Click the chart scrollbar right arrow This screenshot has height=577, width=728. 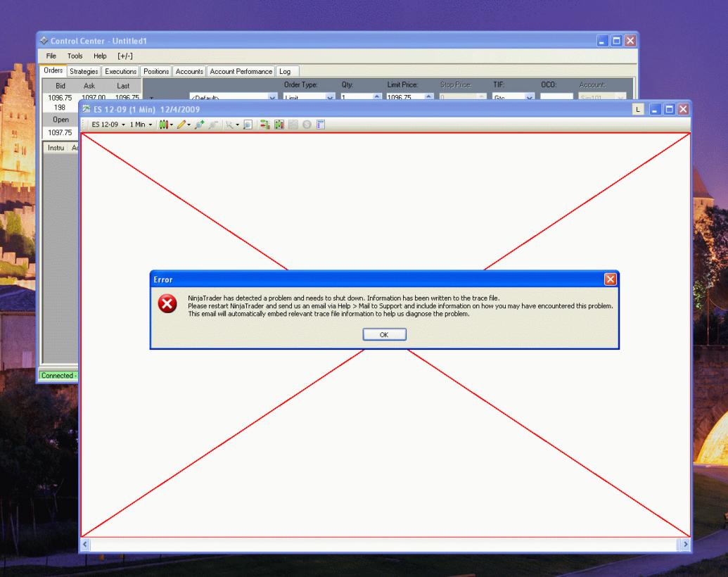pyautogui.click(x=686, y=544)
